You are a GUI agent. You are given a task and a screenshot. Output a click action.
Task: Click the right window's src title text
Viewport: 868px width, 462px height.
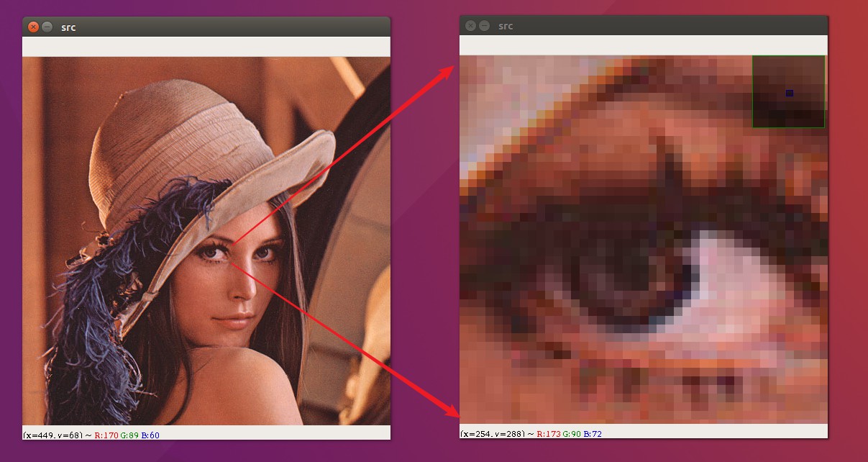[506, 27]
